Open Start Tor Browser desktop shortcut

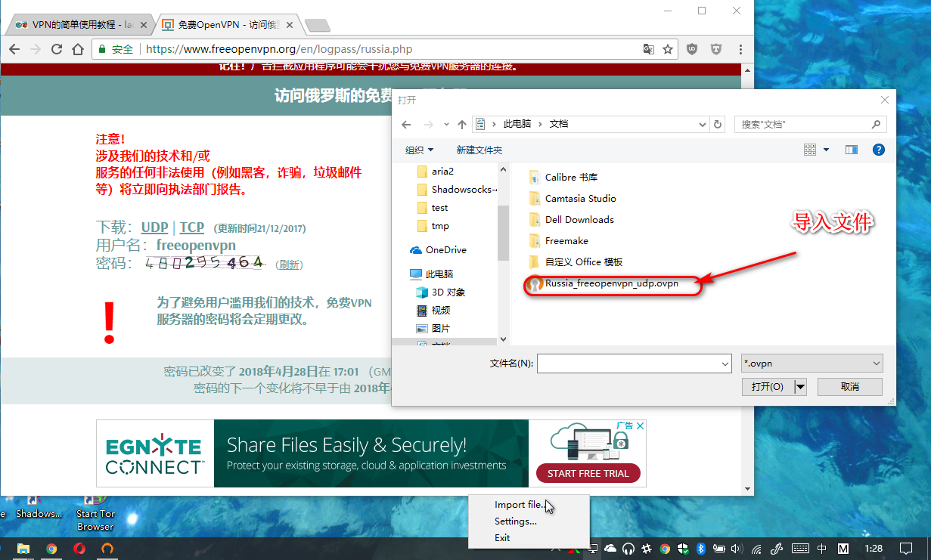pyautogui.click(x=95, y=512)
